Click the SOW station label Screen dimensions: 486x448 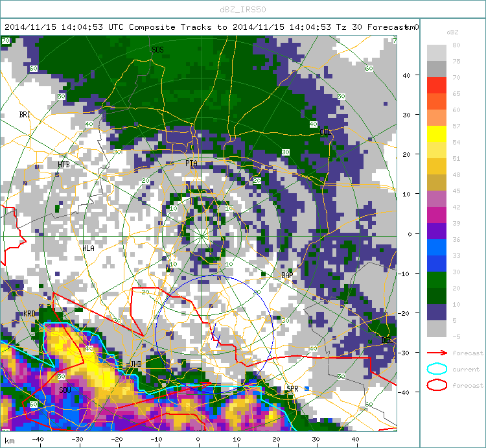(65, 390)
